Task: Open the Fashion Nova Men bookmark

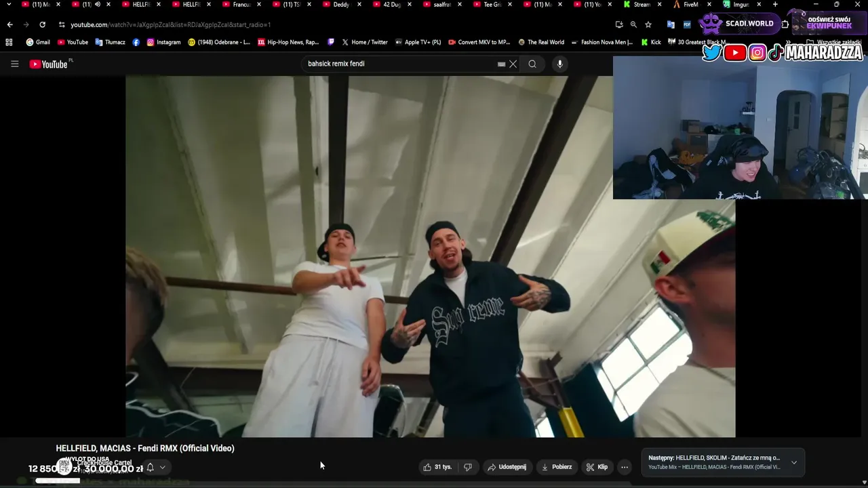Action: click(x=602, y=42)
